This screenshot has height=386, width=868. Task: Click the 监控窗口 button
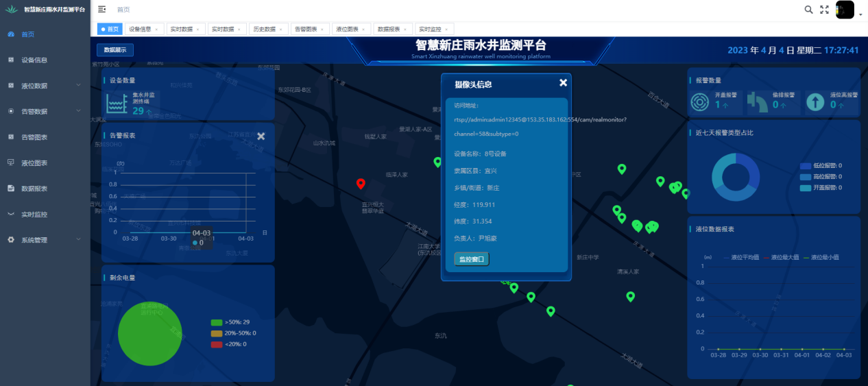coord(471,259)
